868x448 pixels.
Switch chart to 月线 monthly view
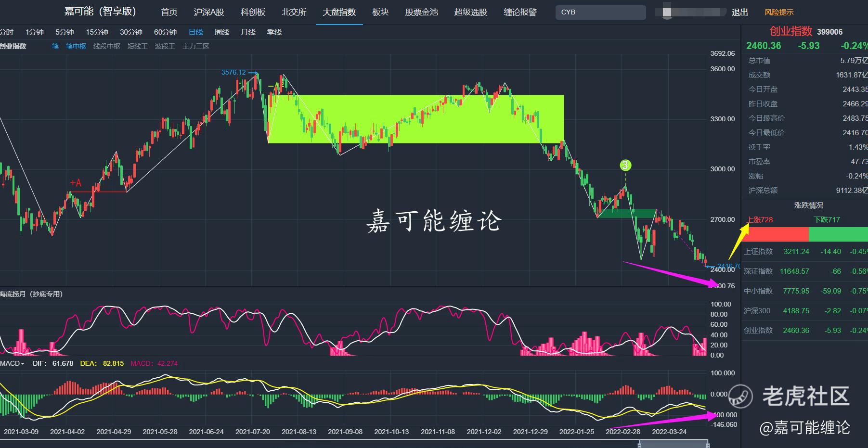(248, 32)
